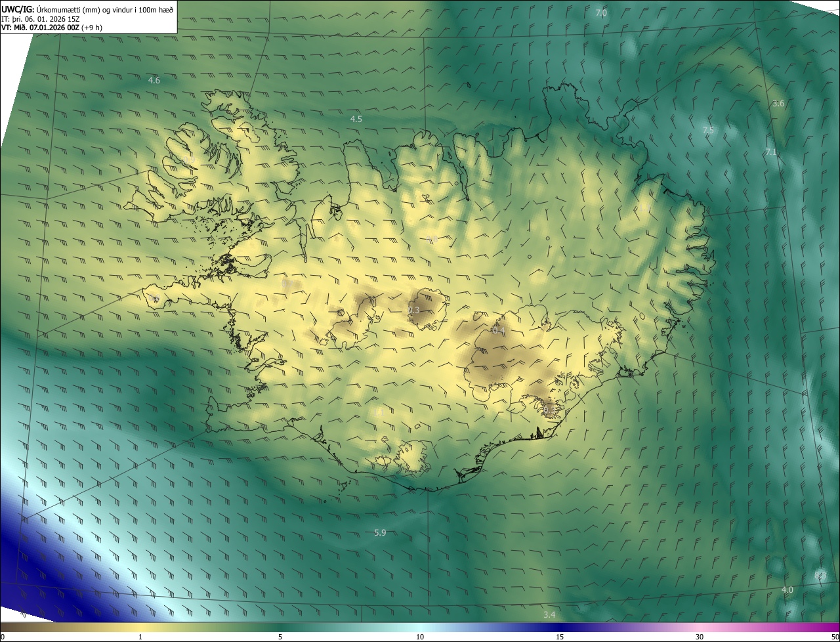
Task: Click the "IT: þri. 06. 01. 2026 15Z" line
Action: point(41,19)
